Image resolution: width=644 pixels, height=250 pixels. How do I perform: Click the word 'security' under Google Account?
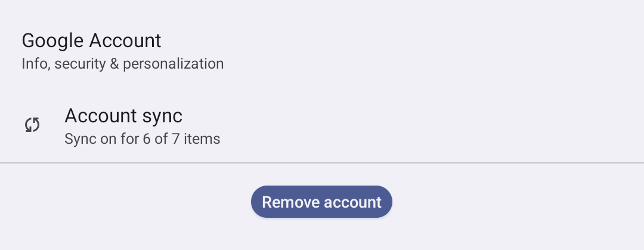click(x=80, y=64)
